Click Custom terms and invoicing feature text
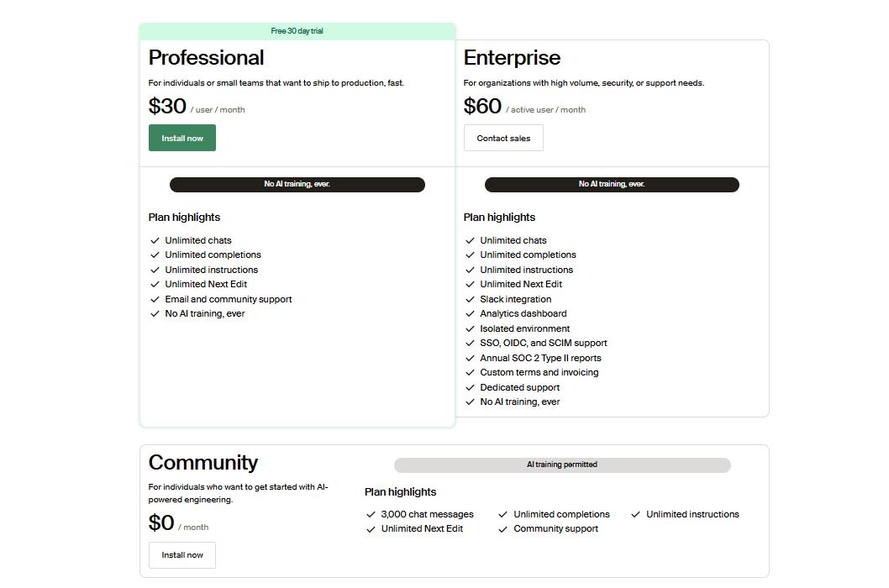This screenshot has height=588, width=889. [x=539, y=373]
